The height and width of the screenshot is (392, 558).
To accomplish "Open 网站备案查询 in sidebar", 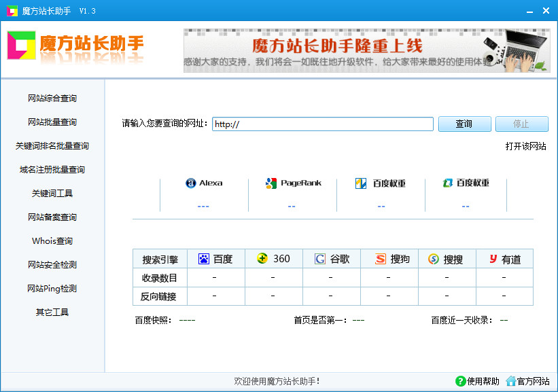I will [x=52, y=217].
